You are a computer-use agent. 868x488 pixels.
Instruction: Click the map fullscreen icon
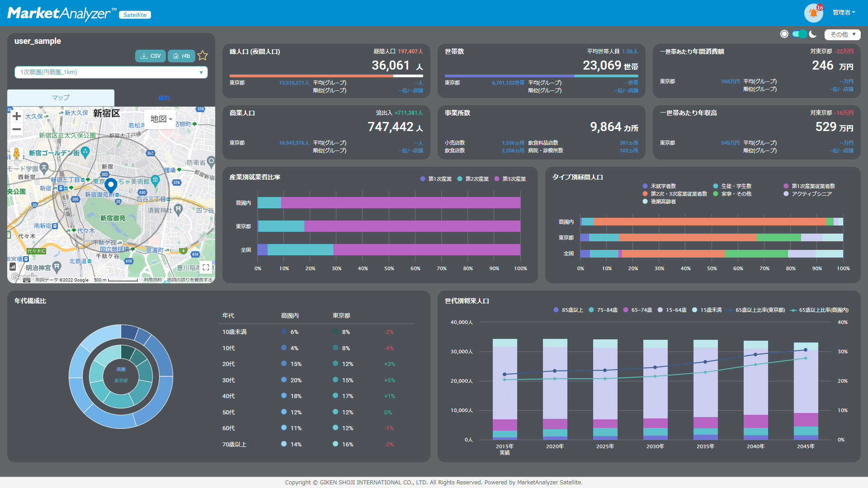pyautogui.click(x=206, y=267)
